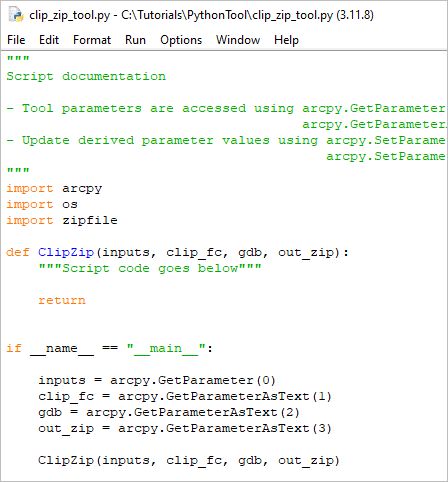Click the line starting '- Update derived parameter values'
Screen dimensions: 448x482
(226, 140)
